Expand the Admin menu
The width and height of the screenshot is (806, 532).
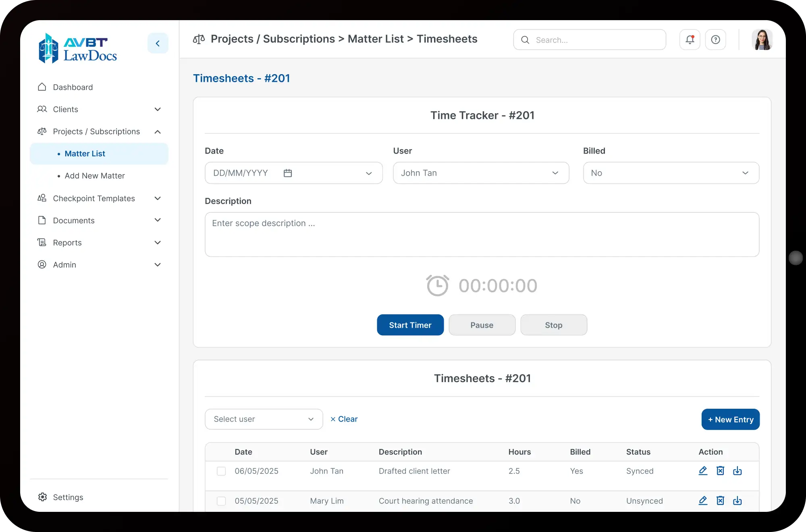tap(99, 265)
